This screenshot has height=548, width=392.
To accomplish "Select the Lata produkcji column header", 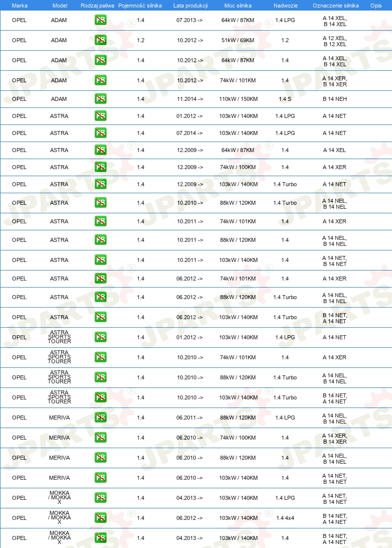I will [x=190, y=6].
